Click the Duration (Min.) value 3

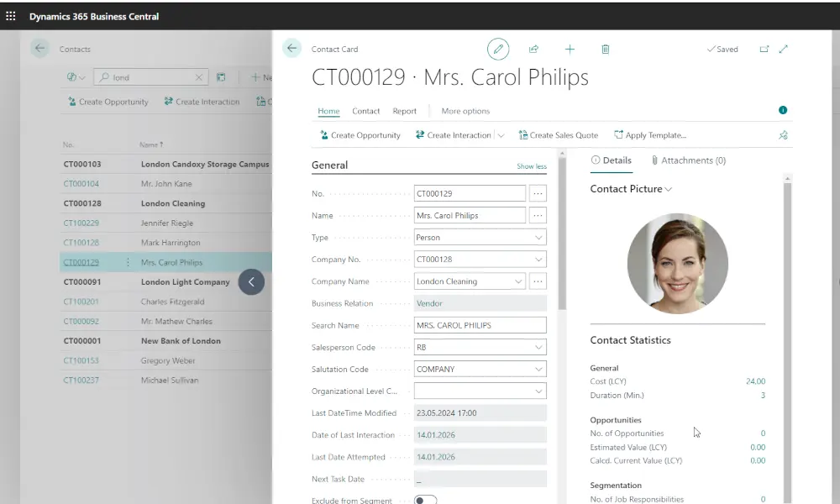[x=763, y=396]
